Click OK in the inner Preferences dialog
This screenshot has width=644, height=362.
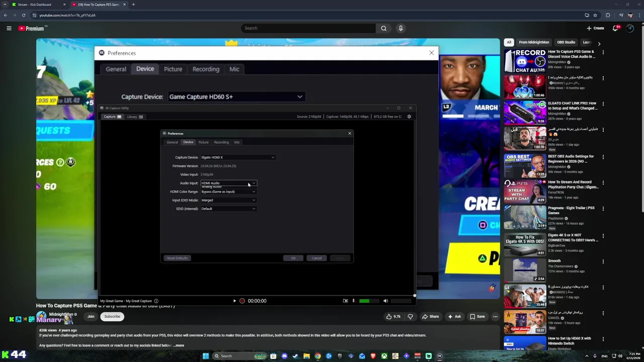293,258
